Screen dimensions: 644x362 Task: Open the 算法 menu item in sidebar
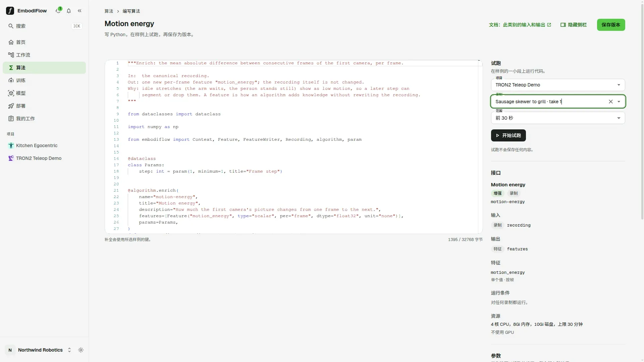(44, 68)
